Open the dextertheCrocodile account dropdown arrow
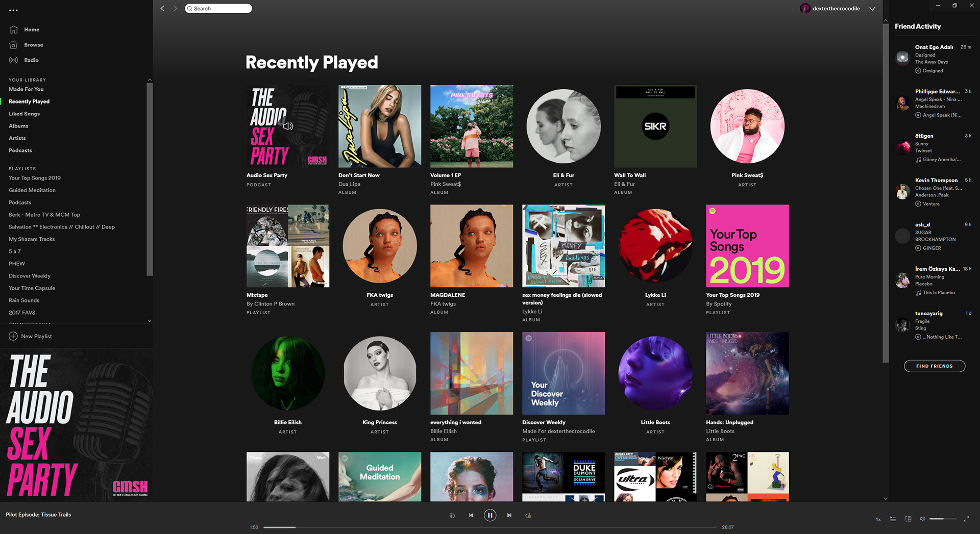The height and width of the screenshot is (534, 980). pyautogui.click(x=872, y=9)
